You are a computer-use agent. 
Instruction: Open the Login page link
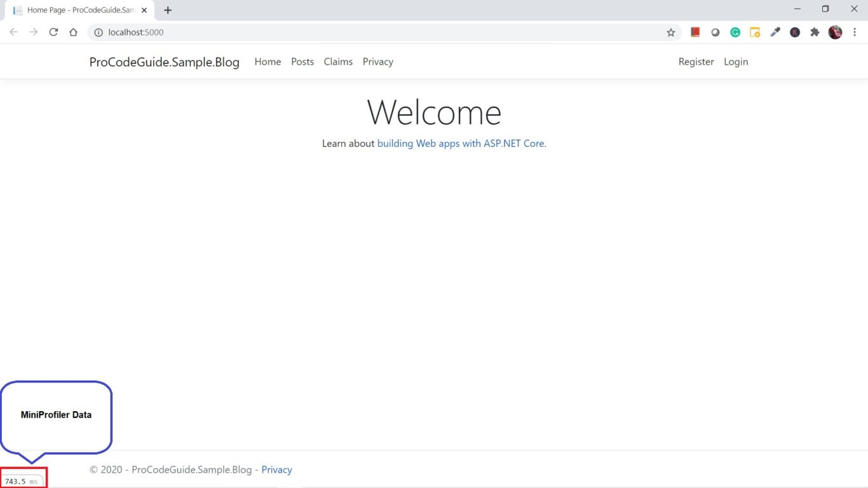pyautogui.click(x=735, y=62)
